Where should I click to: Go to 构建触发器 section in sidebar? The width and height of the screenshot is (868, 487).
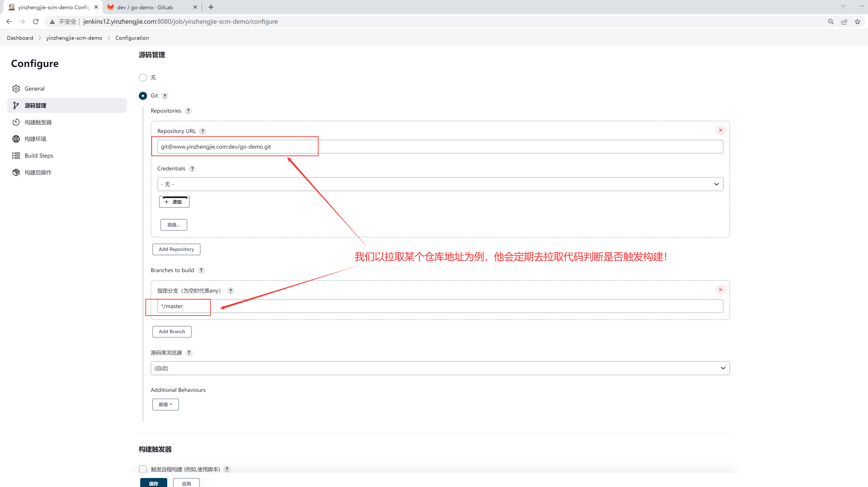[38, 122]
